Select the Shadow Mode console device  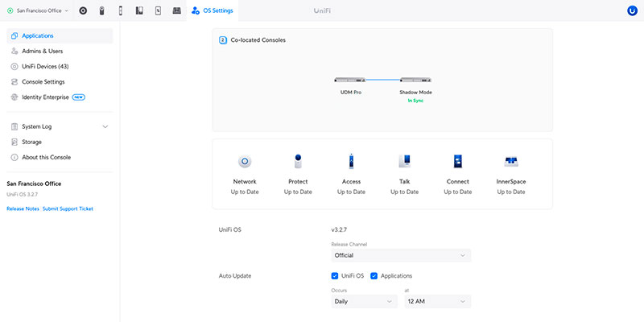tap(415, 80)
